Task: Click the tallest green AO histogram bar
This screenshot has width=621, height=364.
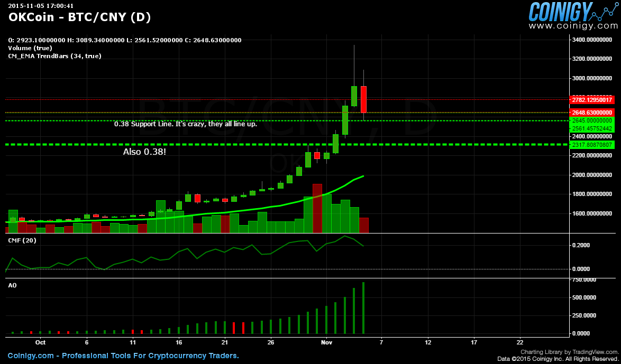Action: [363, 308]
